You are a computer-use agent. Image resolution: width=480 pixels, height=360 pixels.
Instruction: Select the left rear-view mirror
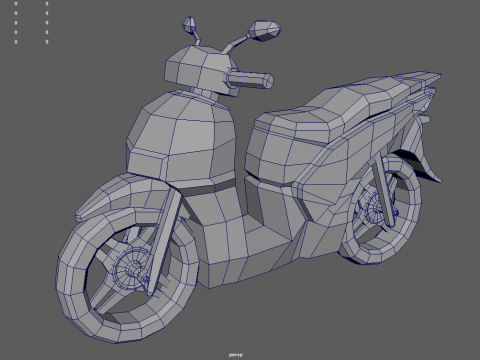click(x=190, y=24)
